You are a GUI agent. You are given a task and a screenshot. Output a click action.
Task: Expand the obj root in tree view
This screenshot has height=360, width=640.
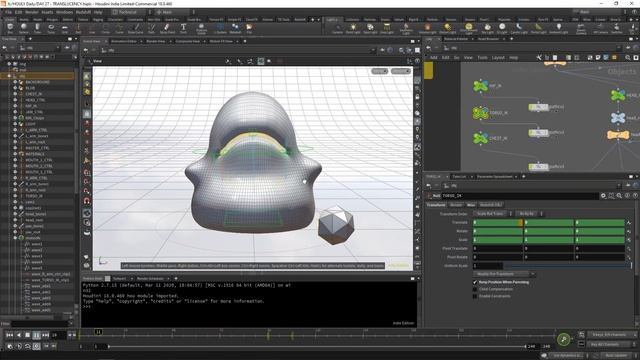click(9, 76)
